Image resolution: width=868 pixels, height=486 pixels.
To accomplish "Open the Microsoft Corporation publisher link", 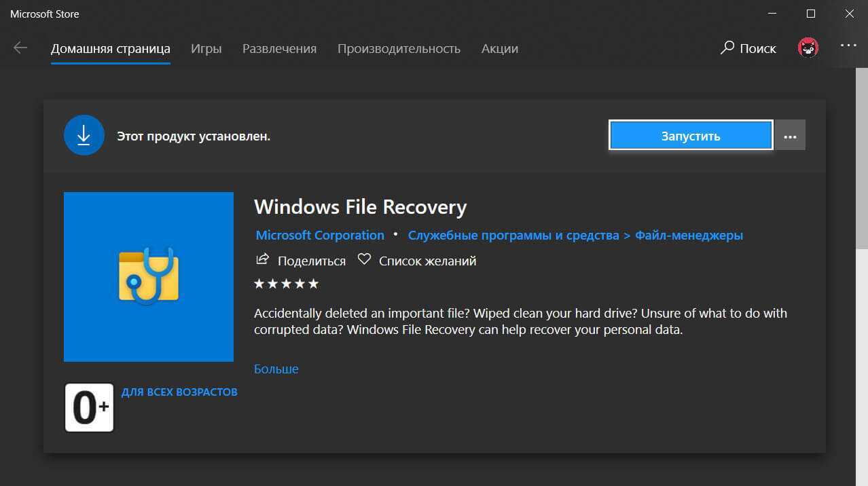I will [x=319, y=235].
